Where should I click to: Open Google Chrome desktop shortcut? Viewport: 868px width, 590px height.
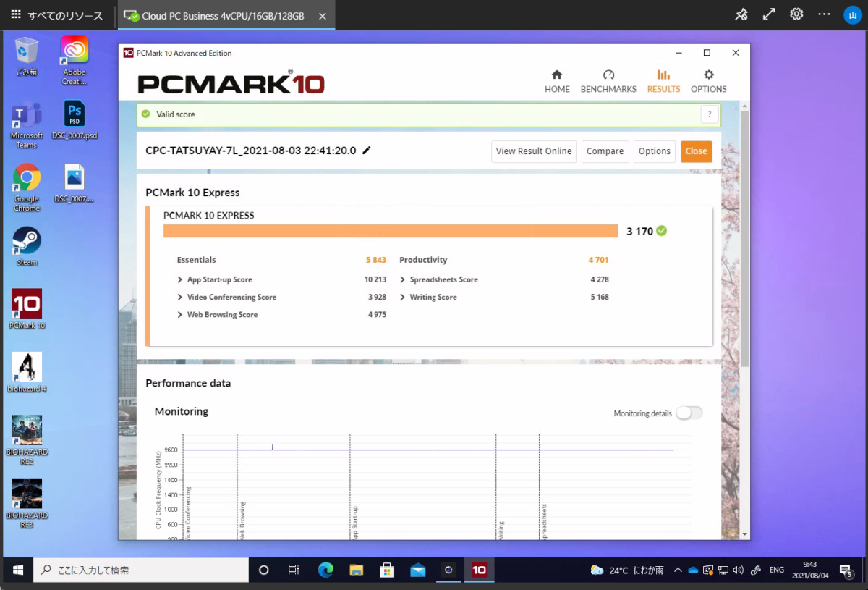tap(27, 188)
